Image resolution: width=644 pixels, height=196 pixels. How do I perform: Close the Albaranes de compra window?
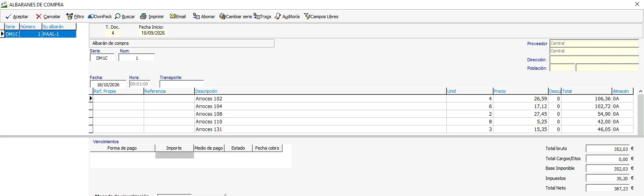(x=637, y=4)
